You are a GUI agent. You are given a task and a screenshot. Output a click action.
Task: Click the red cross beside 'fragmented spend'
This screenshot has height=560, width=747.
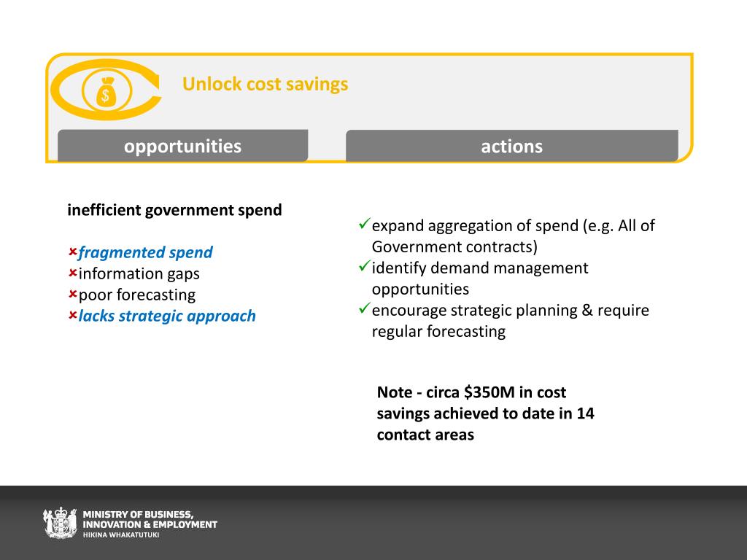point(72,252)
